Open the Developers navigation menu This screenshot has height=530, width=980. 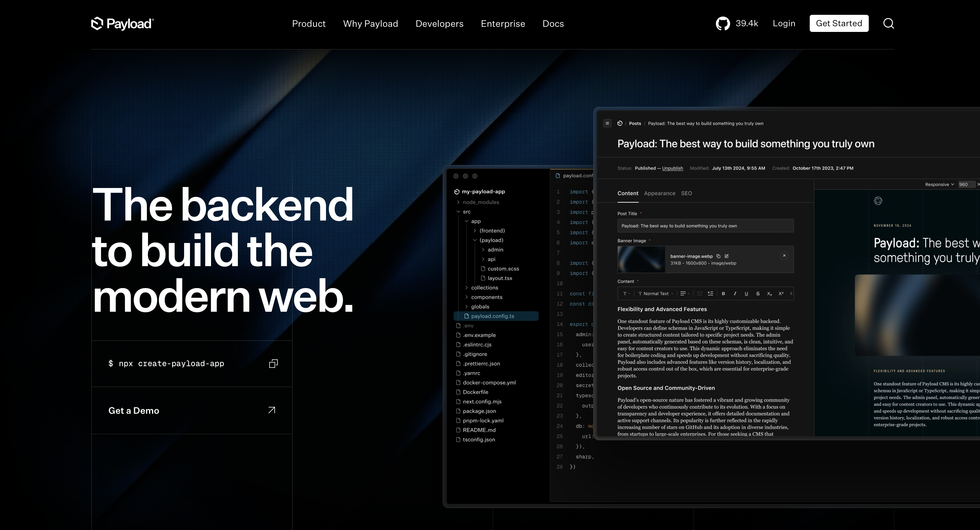440,24
